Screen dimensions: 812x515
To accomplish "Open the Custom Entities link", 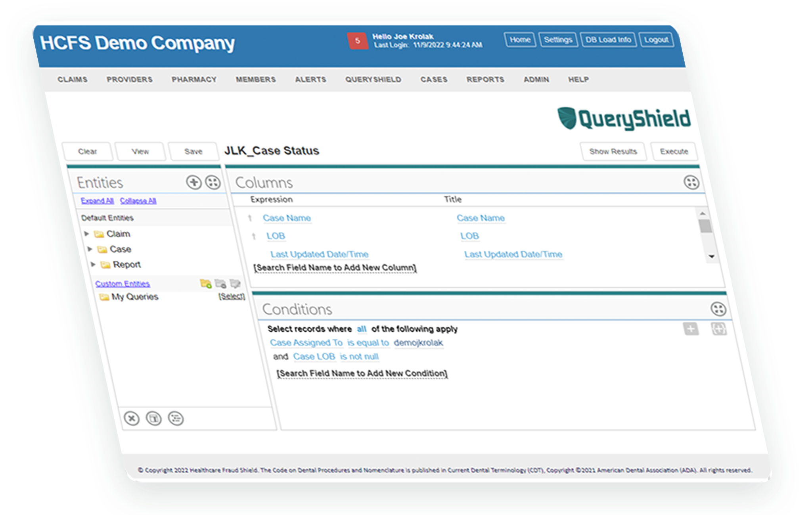I will [x=123, y=284].
